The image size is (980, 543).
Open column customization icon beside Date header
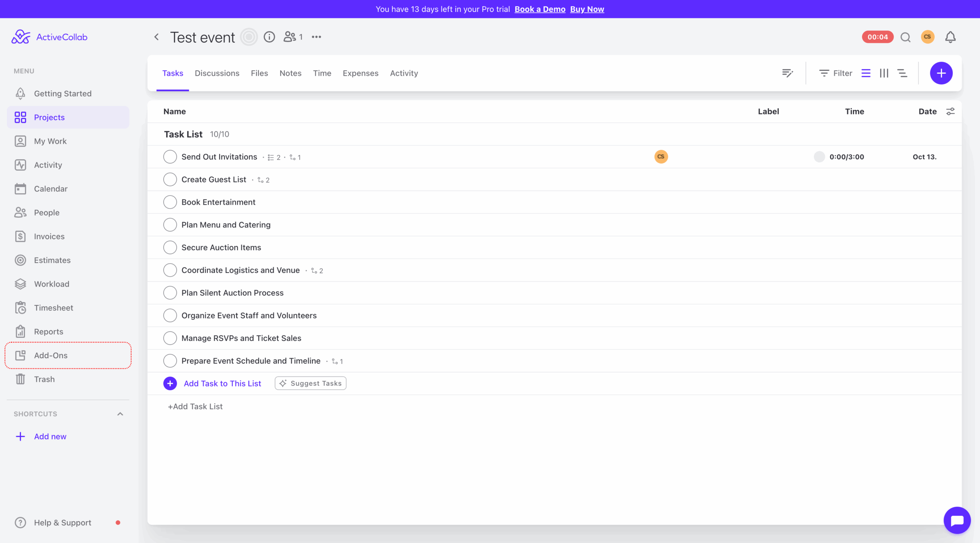tap(951, 111)
